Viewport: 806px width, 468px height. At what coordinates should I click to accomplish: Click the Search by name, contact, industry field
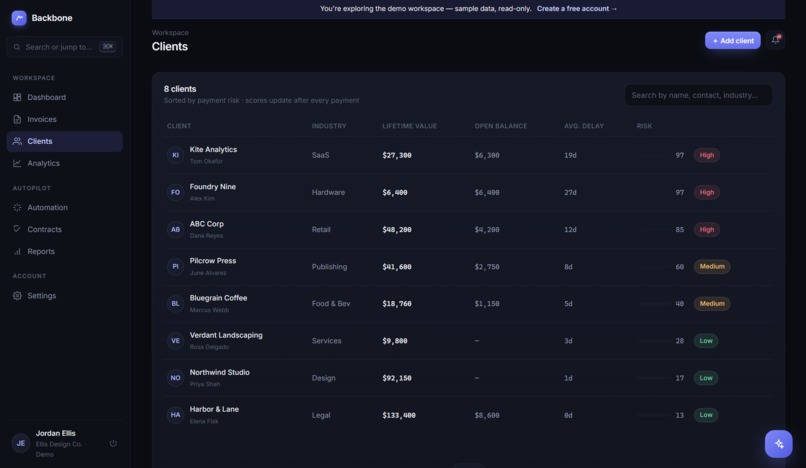698,95
